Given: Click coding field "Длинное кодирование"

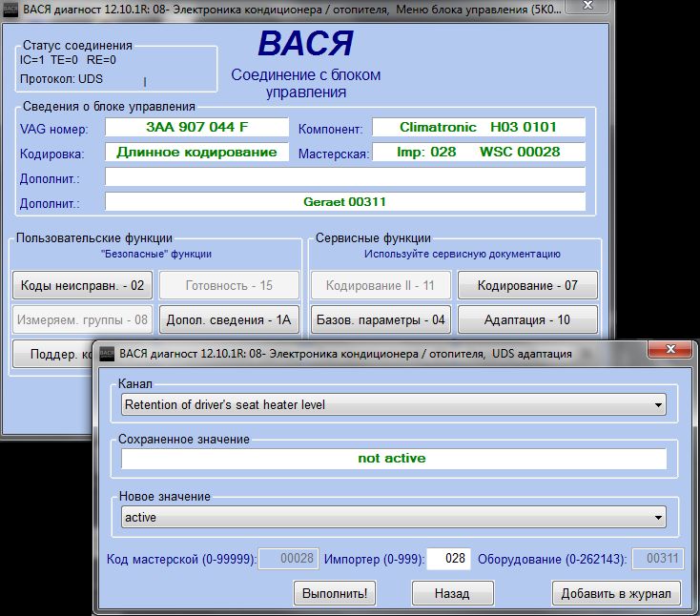Looking at the screenshot, I should click(196, 153).
